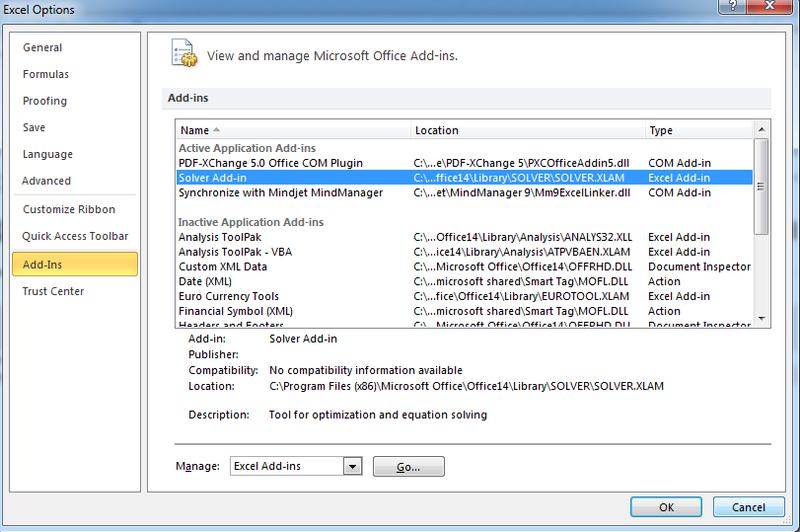Click the Go... button
Image resolution: width=800 pixels, height=532 pixels.
tap(409, 467)
